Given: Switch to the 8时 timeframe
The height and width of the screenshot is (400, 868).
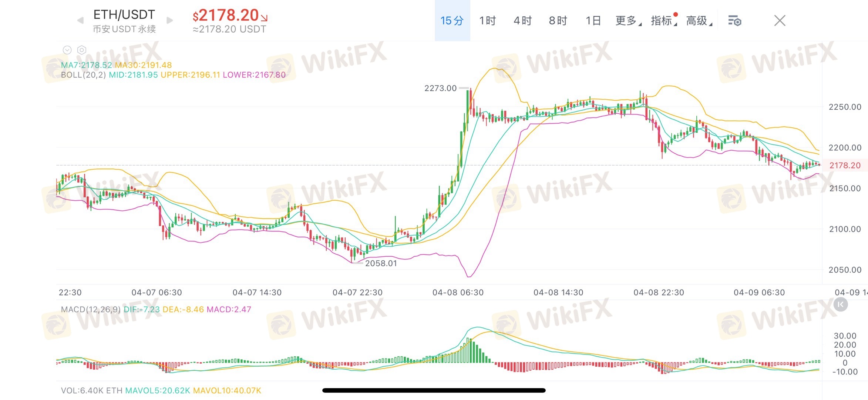Looking at the screenshot, I should 558,21.
